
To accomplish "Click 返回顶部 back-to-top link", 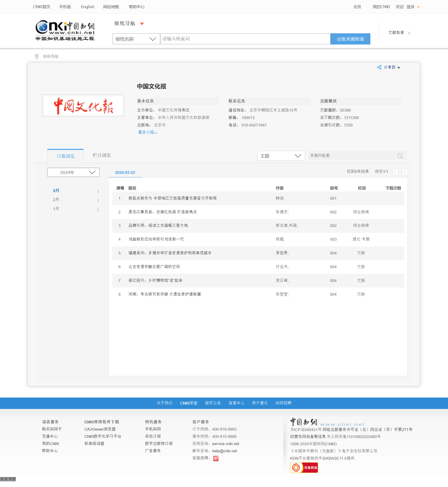I will point(8,479).
